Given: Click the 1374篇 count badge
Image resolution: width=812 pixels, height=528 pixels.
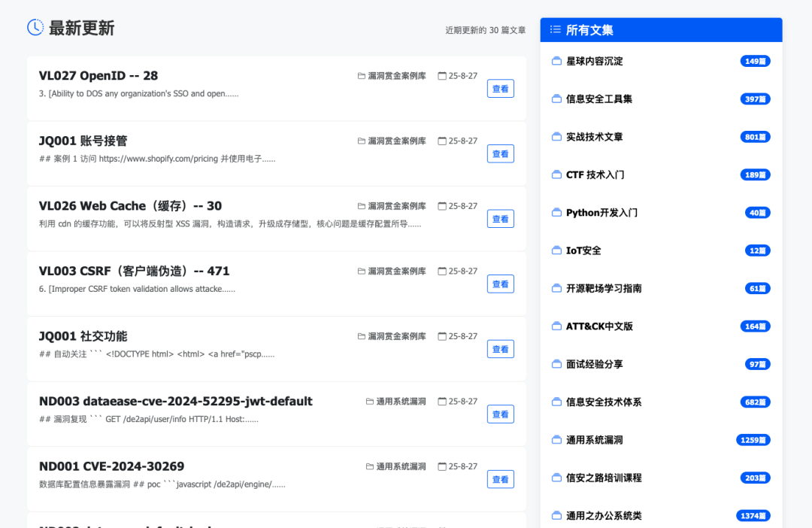Looking at the screenshot, I should (x=753, y=515).
